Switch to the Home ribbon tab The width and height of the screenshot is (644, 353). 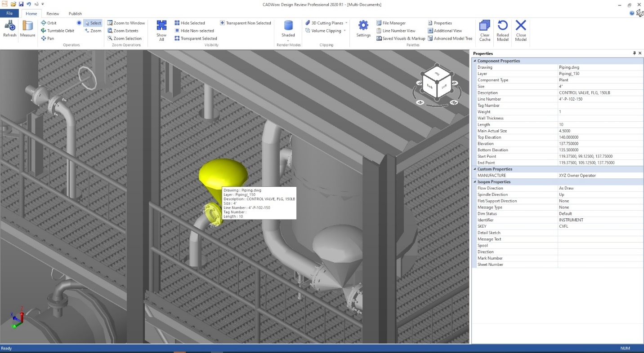pos(31,13)
